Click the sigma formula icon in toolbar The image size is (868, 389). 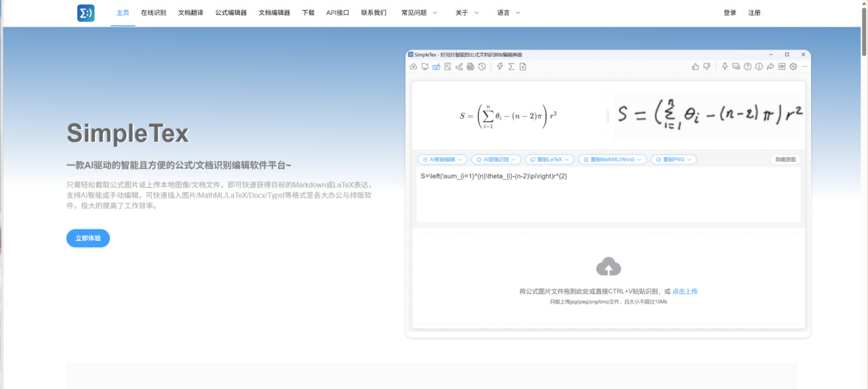pyautogui.click(x=511, y=67)
